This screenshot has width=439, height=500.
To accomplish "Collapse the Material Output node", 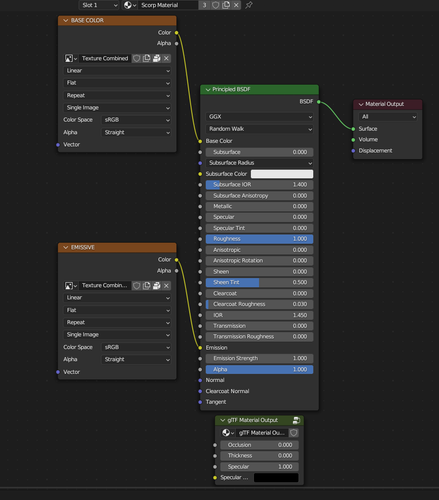I will (361, 104).
